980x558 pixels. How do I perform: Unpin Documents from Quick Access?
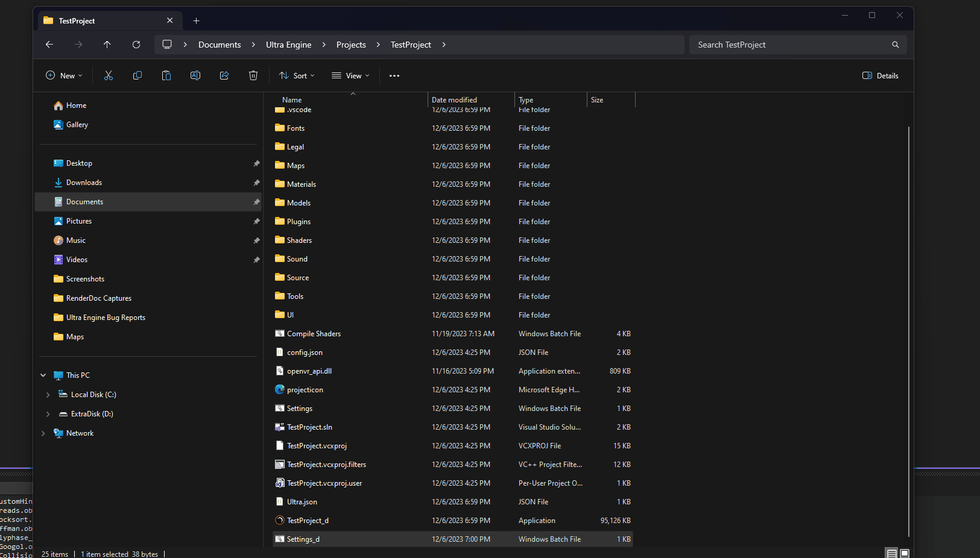tap(256, 201)
